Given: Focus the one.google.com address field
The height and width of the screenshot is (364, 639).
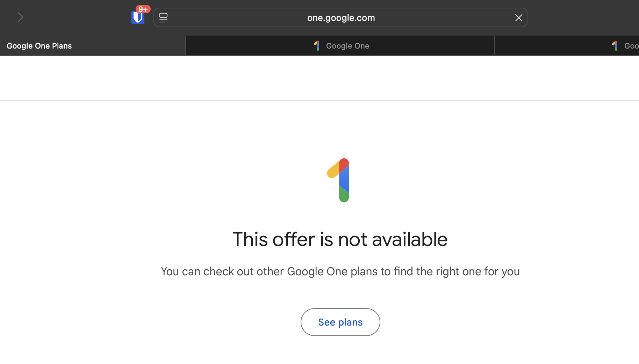Looking at the screenshot, I should pyautogui.click(x=341, y=17).
